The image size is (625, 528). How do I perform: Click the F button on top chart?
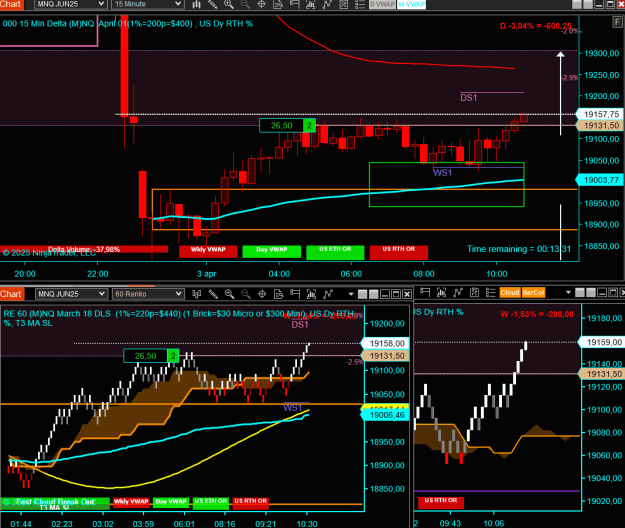click(x=617, y=22)
